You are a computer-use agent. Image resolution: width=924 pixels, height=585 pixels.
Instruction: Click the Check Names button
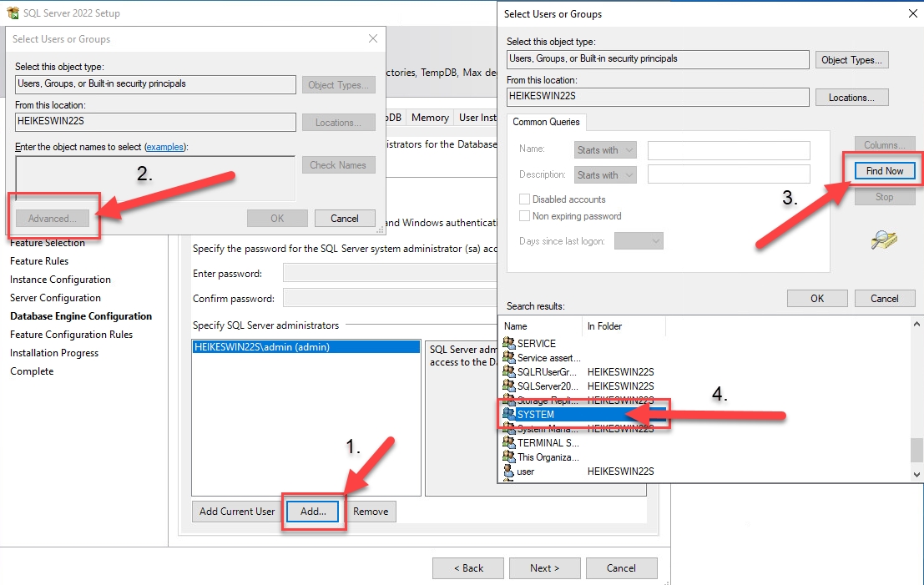coord(338,165)
